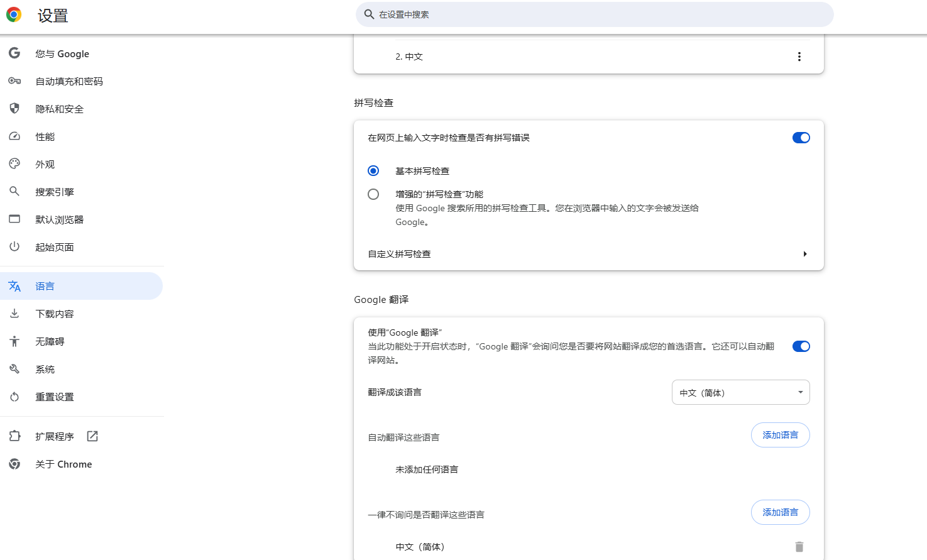The width and height of the screenshot is (927, 560).
Task: Click the external link icon next to 扩展程序
Action: coord(92,436)
